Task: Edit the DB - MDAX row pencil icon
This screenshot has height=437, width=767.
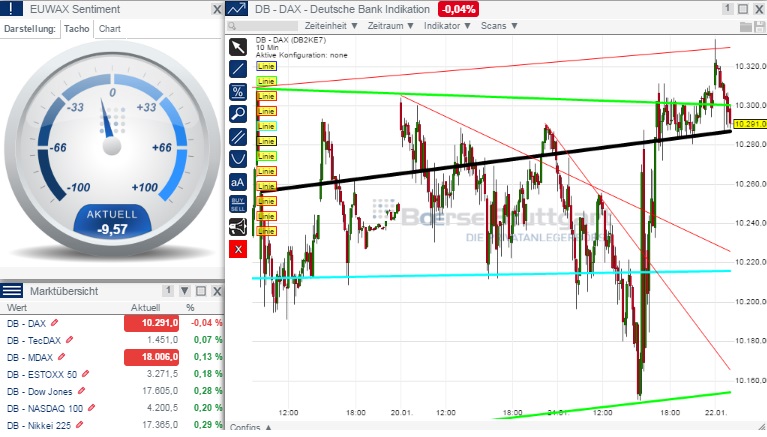Action: [61, 357]
